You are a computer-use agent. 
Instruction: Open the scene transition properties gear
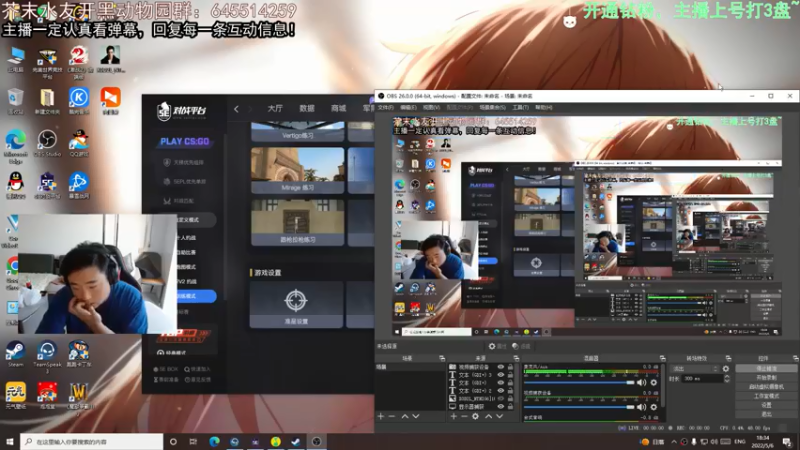[x=726, y=368]
